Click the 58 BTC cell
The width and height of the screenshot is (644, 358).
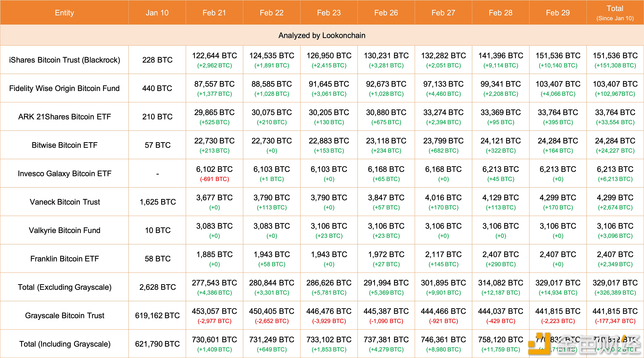click(157, 258)
